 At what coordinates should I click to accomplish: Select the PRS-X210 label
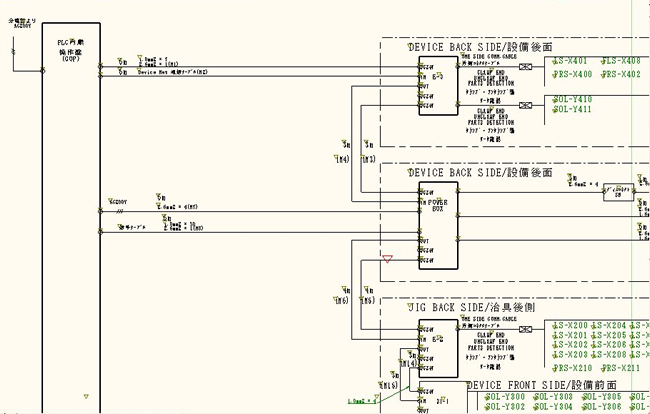572,368
